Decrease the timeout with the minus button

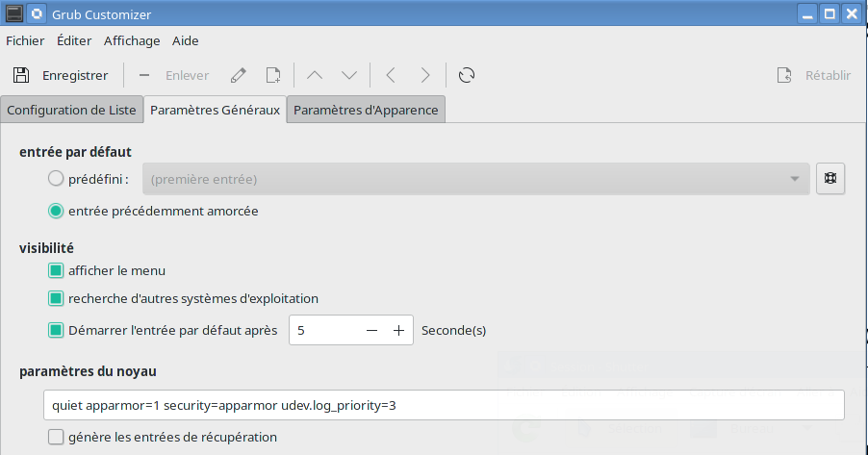point(372,331)
